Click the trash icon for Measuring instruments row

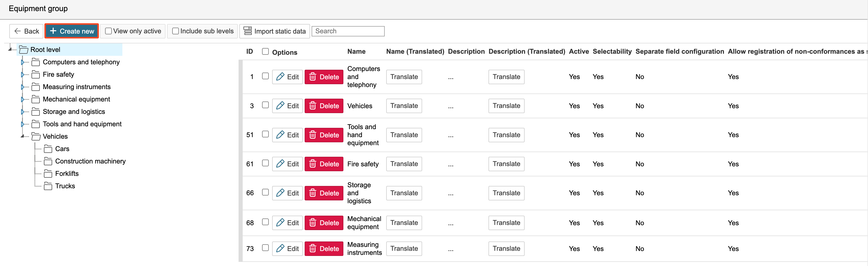[x=313, y=248]
